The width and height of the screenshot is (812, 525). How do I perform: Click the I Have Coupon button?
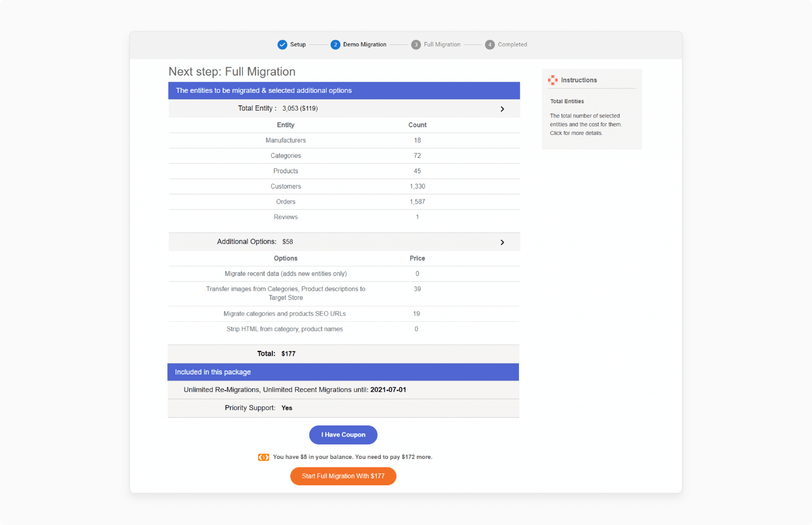click(x=343, y=435)
